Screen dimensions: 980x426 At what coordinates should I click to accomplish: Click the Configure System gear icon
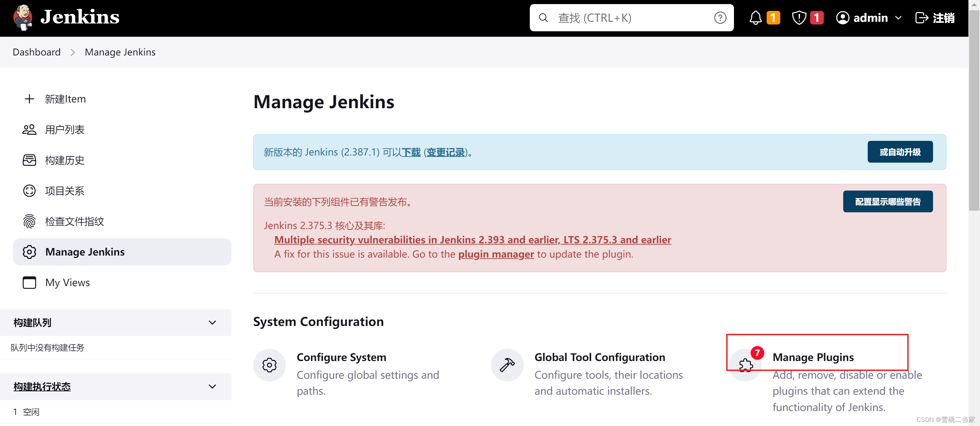[269, 365]
